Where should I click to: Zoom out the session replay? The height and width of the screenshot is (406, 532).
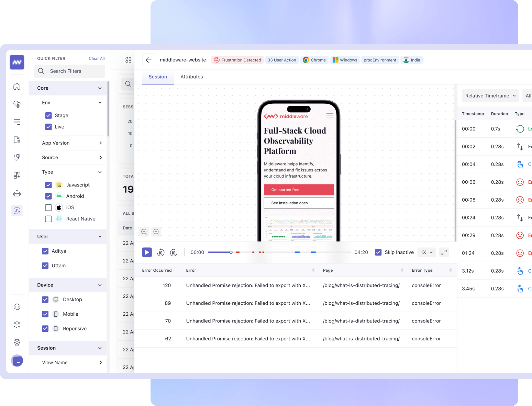[x=144, y=232]
